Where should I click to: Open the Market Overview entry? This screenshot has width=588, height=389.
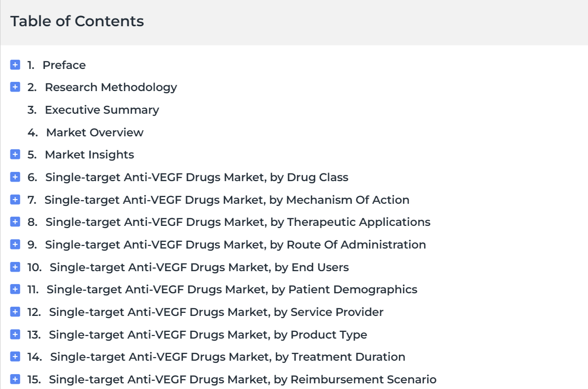(x=95, y=132)
